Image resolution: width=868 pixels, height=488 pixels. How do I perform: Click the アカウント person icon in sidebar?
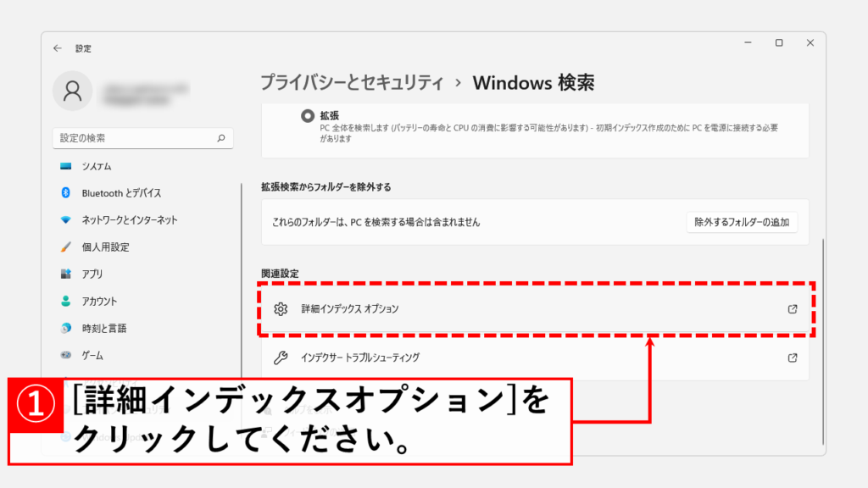[66, 301]
